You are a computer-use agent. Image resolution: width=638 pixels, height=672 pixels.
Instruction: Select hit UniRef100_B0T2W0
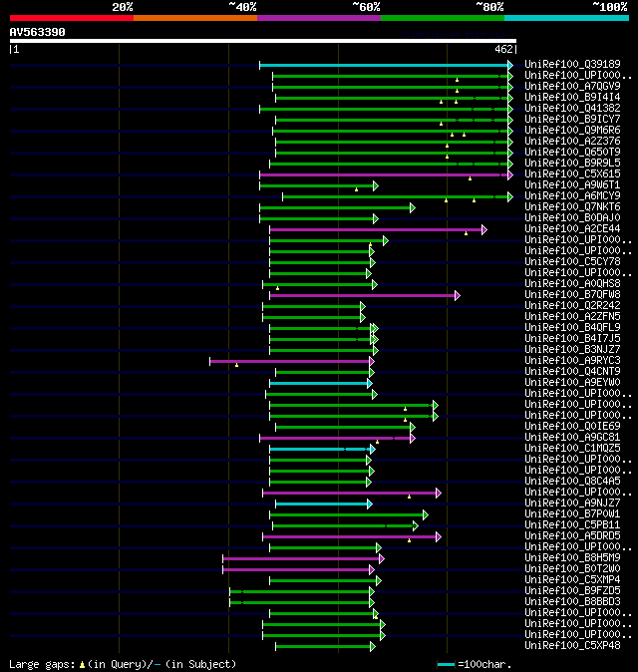[572, 568]
